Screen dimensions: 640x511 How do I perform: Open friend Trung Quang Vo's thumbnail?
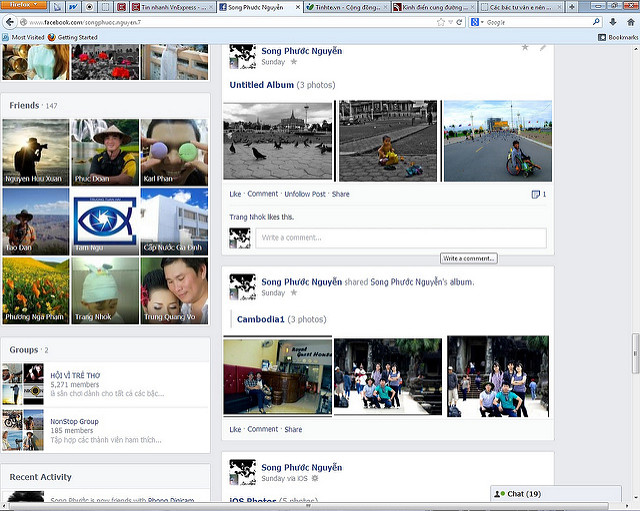point(174,291)
